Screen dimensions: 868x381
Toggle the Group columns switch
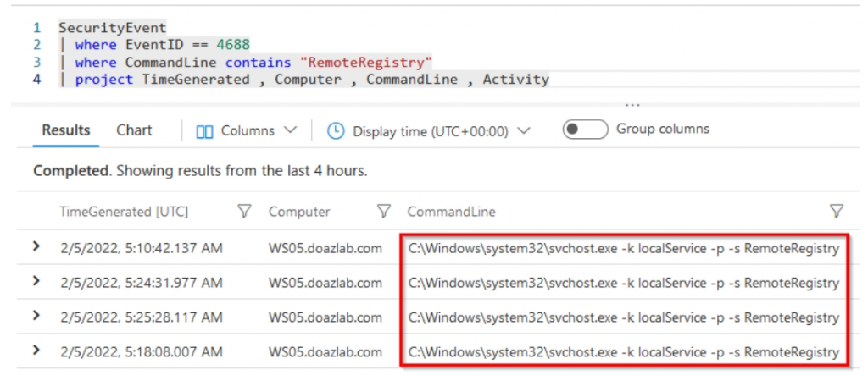coord(585,130)
